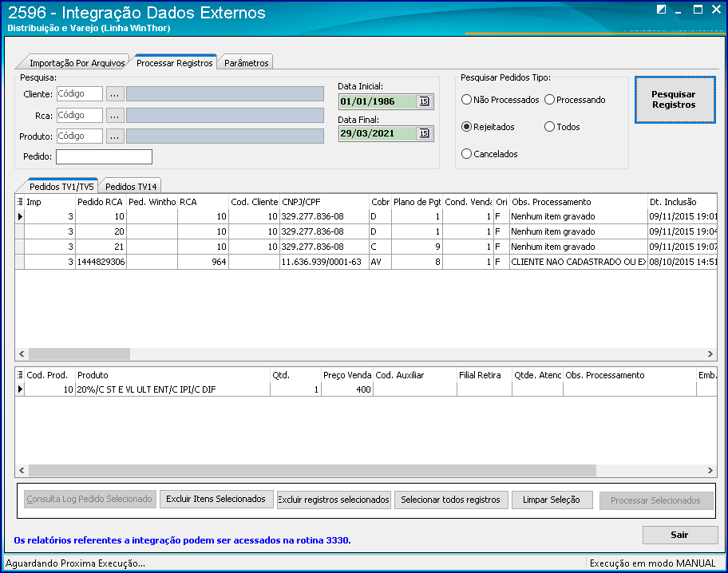This screenshot has height=573, width=728.
Task: Select row selector of Pedido RCA 21
Action: pos(20,247)
